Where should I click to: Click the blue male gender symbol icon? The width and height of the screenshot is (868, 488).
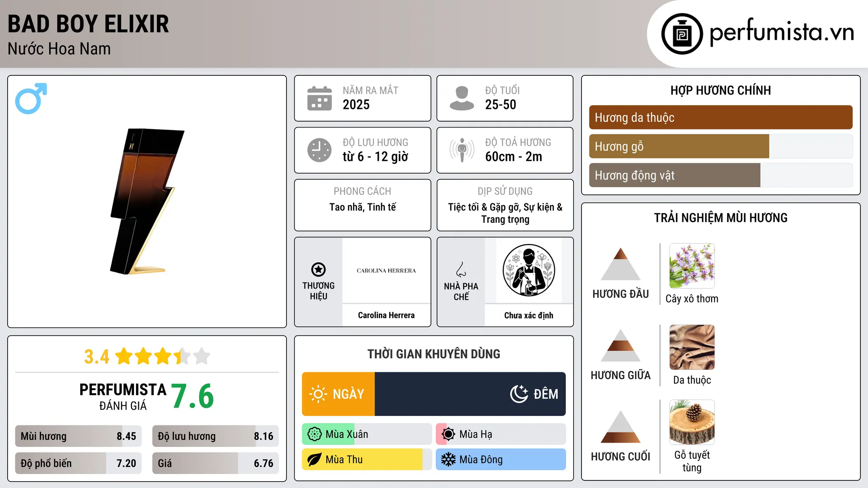coord(31,98)
